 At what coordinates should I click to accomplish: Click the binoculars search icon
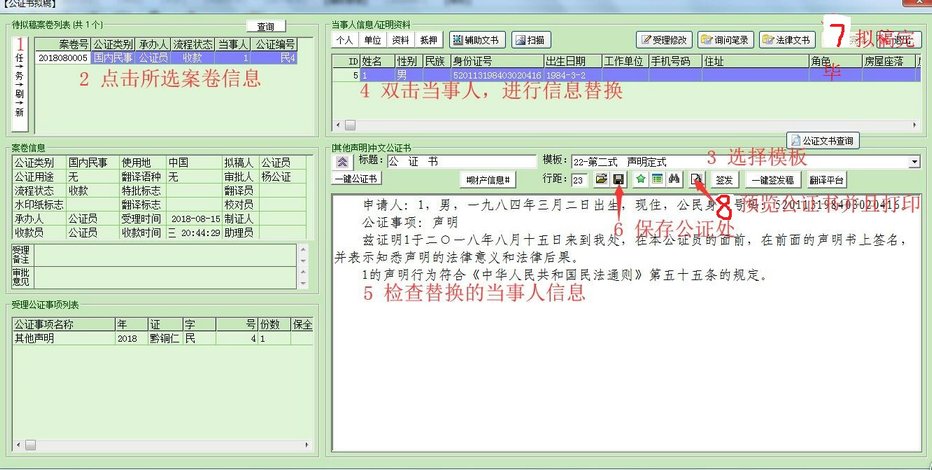click(673, 179)
